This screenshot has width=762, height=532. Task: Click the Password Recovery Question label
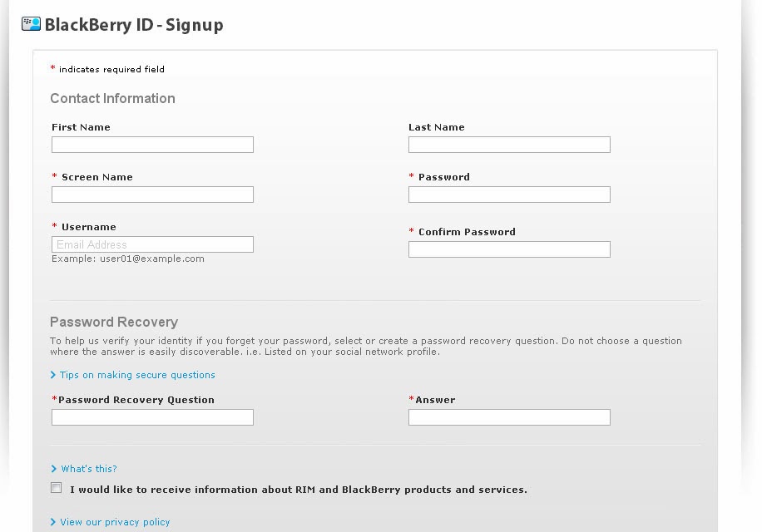[136, 400]
